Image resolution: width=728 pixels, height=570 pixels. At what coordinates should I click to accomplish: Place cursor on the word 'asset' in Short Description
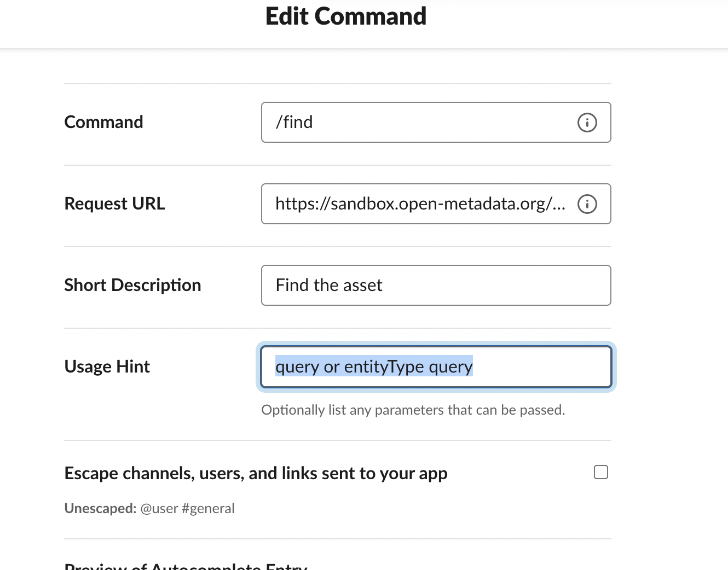[362, 286]
